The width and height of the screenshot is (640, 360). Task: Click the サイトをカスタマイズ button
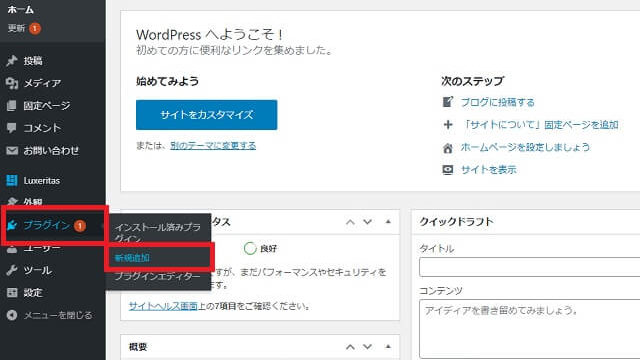coord(207,115)
